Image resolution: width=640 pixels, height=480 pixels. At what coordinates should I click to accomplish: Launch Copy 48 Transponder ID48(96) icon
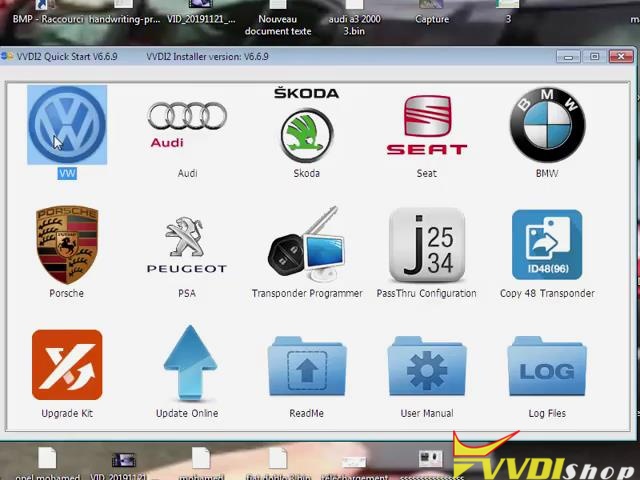[x=547, y=244]
